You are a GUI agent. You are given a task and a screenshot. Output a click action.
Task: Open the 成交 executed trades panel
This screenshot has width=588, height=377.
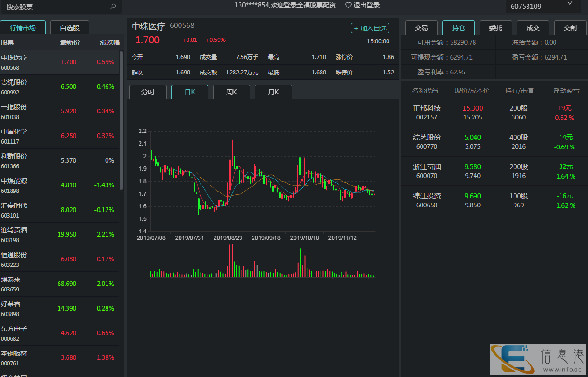[533, 27]
